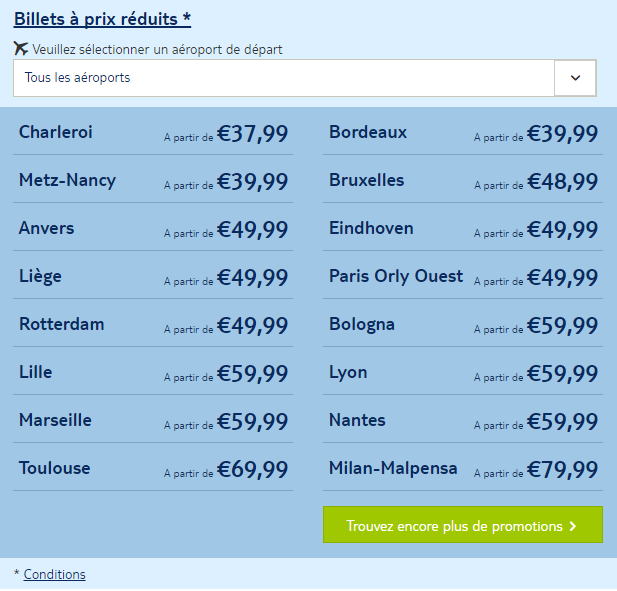Open the 'Billets à prix réduits' heading link
The height and width of the screenshot is (591, 617).
pos(102,19)
